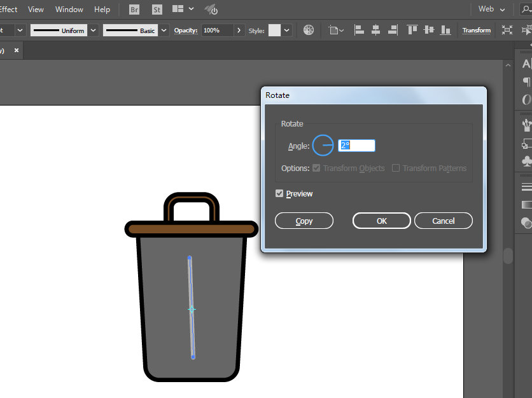Open Adobe Stock via the St icon
This screenshot has height=398, width=532.
click(x=157, y=10)
